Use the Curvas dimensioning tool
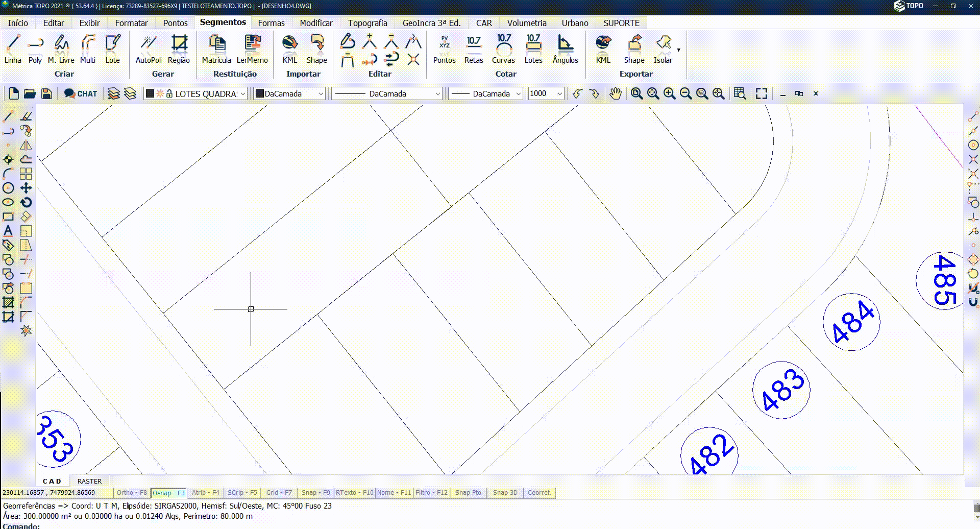Image resolution: width=980 pixels, height=529 pixels. point(504,49)
